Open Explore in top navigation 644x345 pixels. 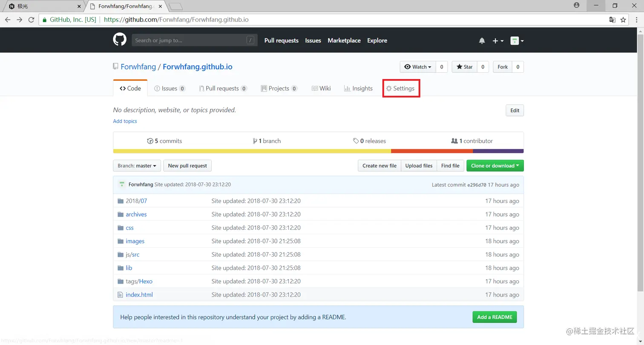coord(377,40)
